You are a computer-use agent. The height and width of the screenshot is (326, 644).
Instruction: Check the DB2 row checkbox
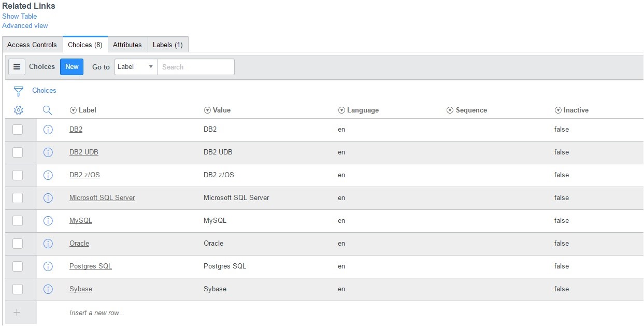(18, 130)
